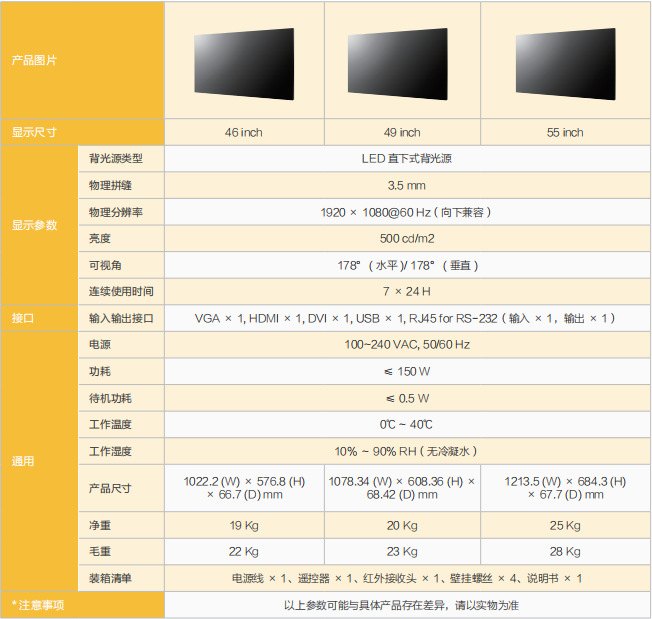The image size is (652, 619).
Task: Click the '待机功耗' row label
Action: [x=121, y=398]
